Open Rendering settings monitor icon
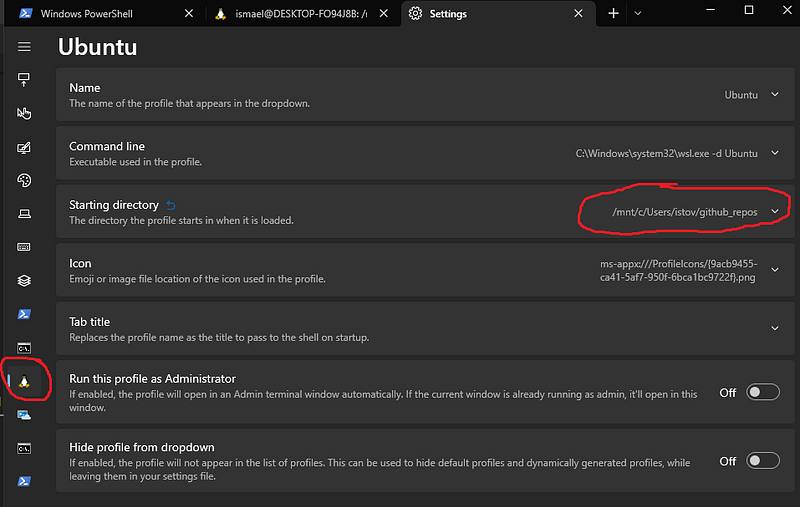800x507 pixels. point(24,214)
